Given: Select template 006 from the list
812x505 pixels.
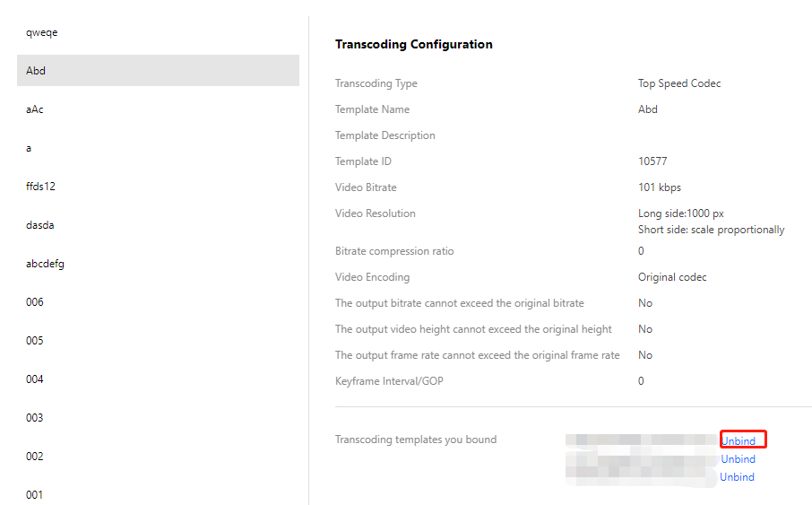Looking at the screenshot, I should pyautogui.click(x=35, y=302).
